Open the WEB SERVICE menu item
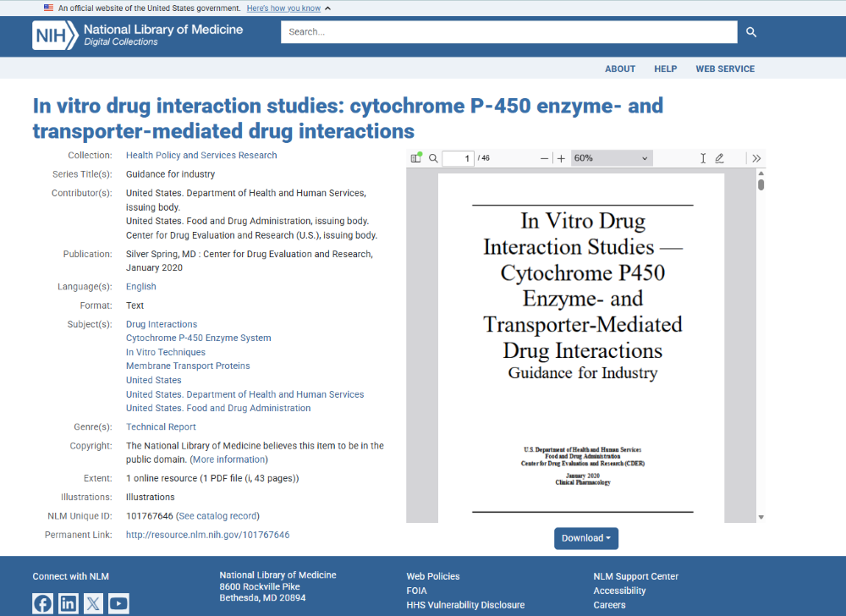The height and width of the screenshot is (616, 846). tap(725, 69)
